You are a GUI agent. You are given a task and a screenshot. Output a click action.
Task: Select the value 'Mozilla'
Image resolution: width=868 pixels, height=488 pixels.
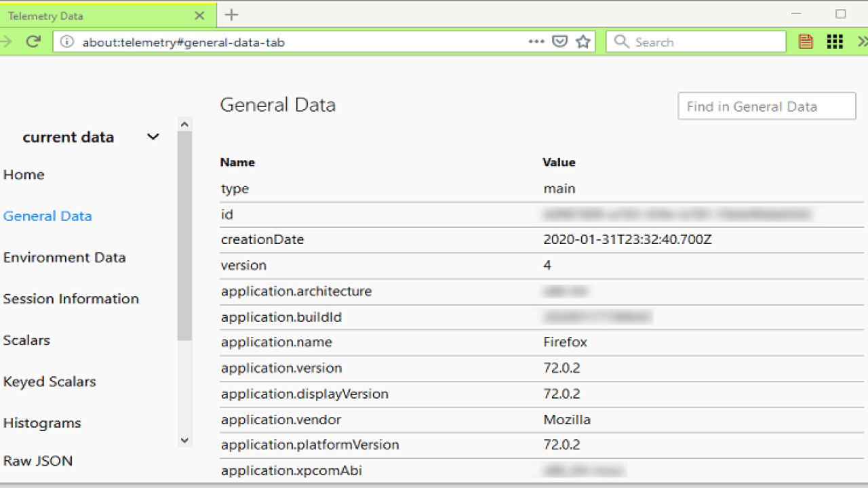pos(567,420)
